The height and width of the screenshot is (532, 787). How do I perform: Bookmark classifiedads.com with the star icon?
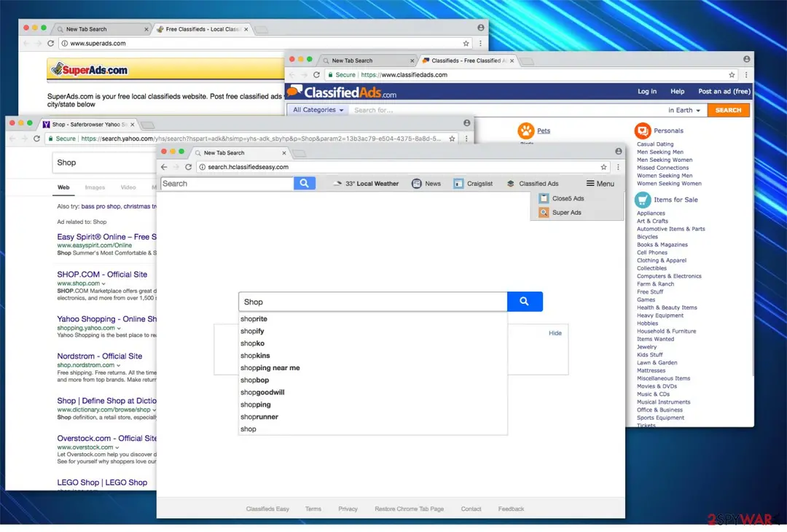tap(732, 75)
